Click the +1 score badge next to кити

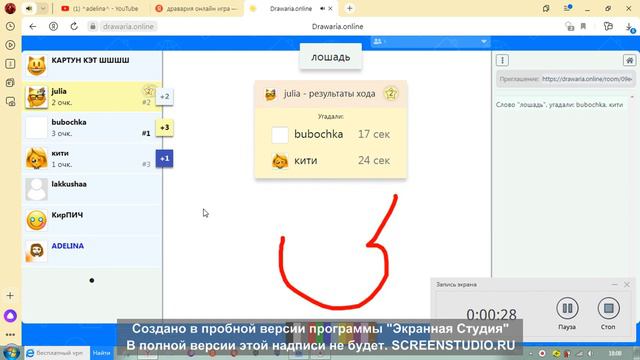coord(164,159)
